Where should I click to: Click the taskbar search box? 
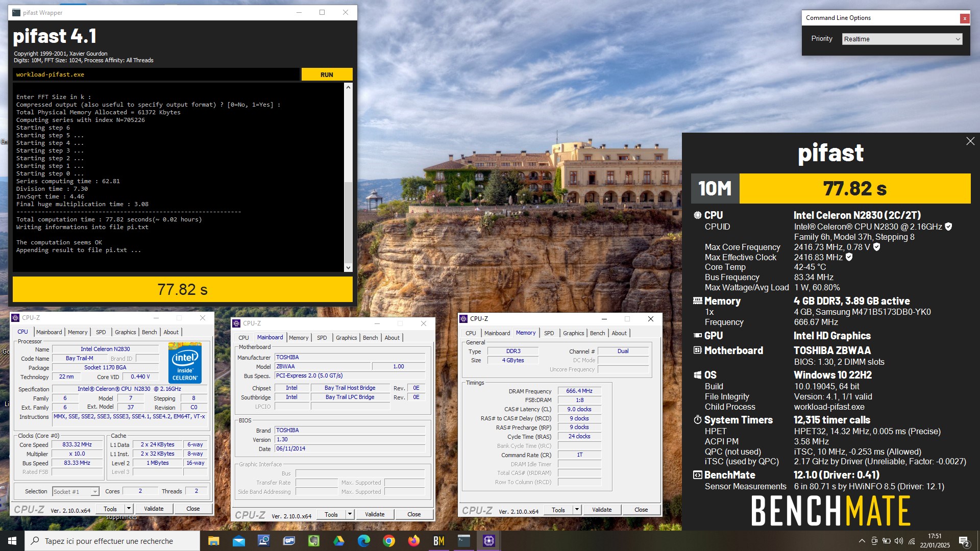click(112, 541)
